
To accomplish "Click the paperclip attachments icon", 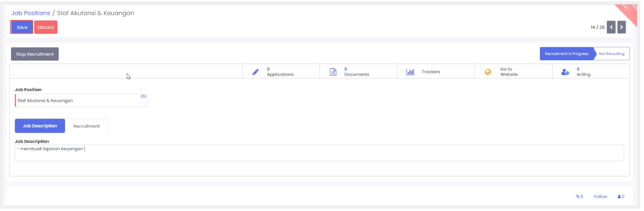I will [579, 196].
